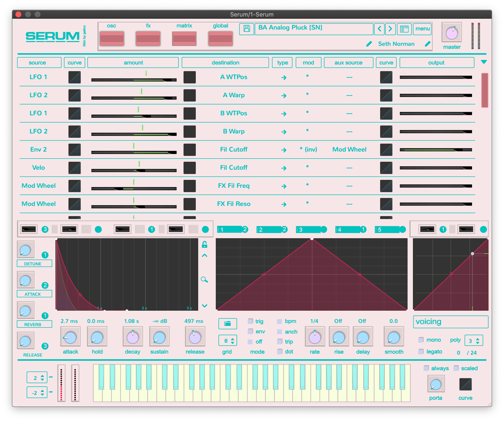Open the menu button
The image size is (504, 421).
click(x=422, y=29)
